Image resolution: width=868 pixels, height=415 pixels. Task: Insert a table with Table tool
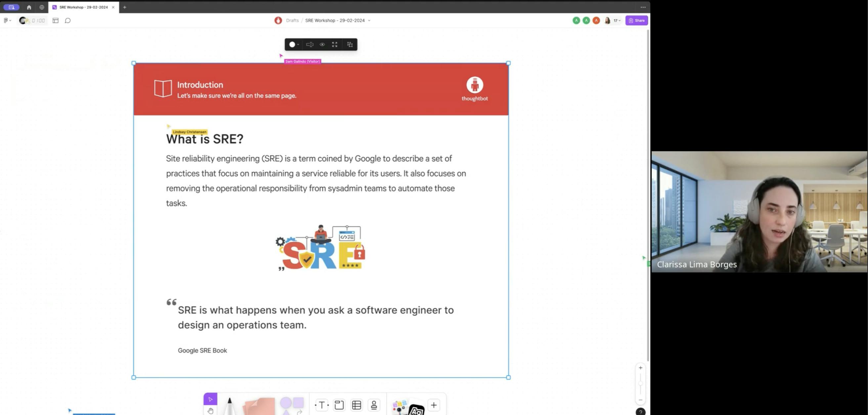(357, 405)
